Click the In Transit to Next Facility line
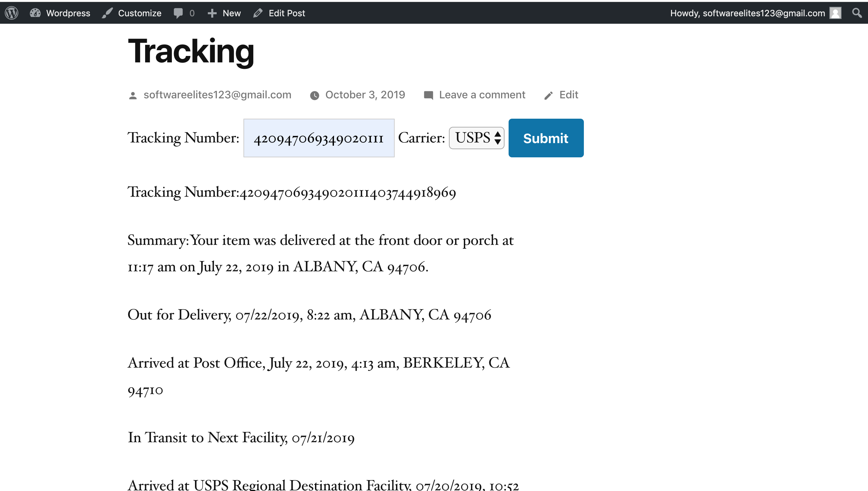 [x=241, y=438]
